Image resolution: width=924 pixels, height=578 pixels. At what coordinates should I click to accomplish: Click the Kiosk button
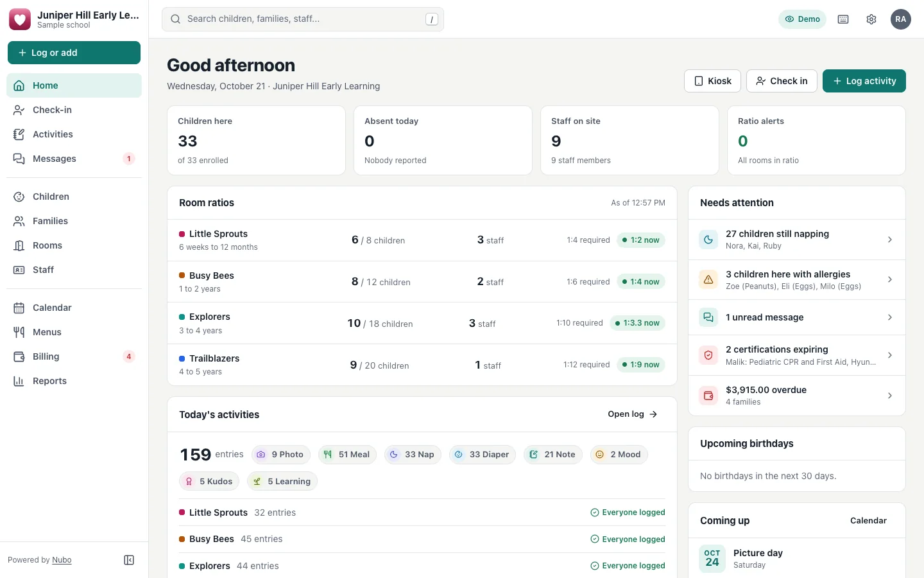pos(713,81)
